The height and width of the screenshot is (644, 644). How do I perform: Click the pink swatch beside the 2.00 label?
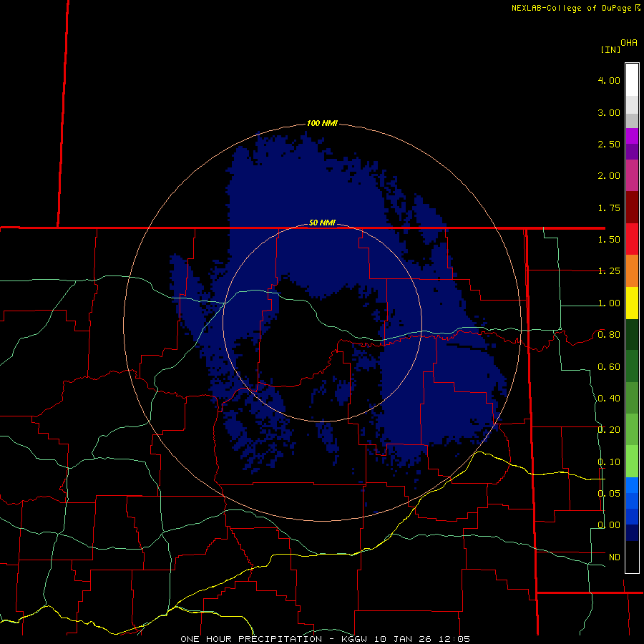click(x=632, y=175)
